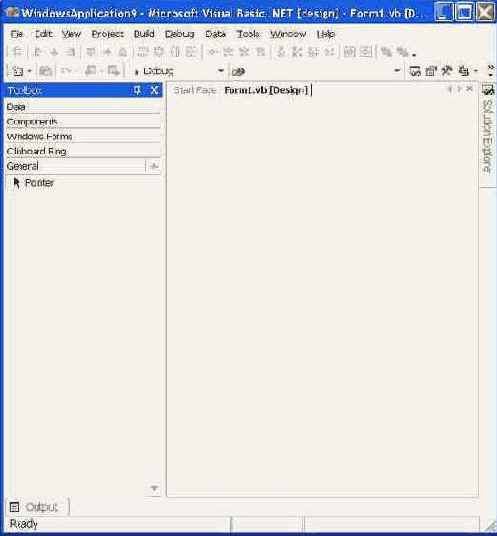The height and width of the screenshot is (536, 497).
Task: Open the Build menu
Action: coord(144,34)
